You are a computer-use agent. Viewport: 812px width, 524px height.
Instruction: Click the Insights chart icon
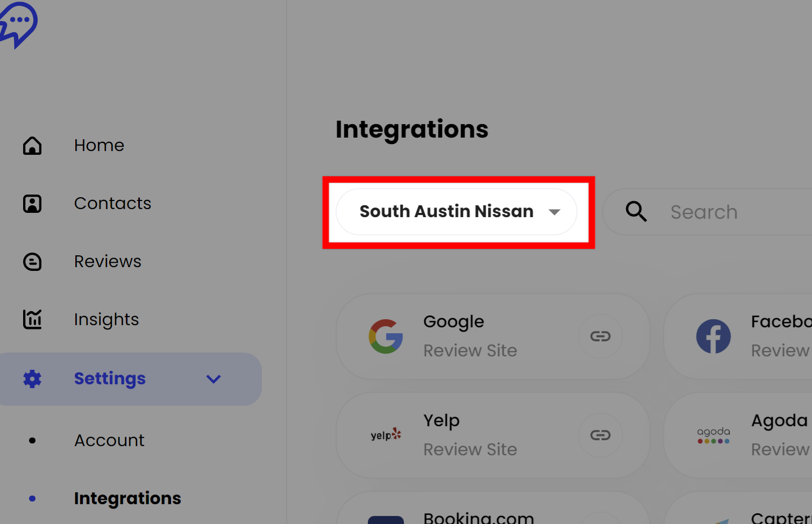click(32, 319)
